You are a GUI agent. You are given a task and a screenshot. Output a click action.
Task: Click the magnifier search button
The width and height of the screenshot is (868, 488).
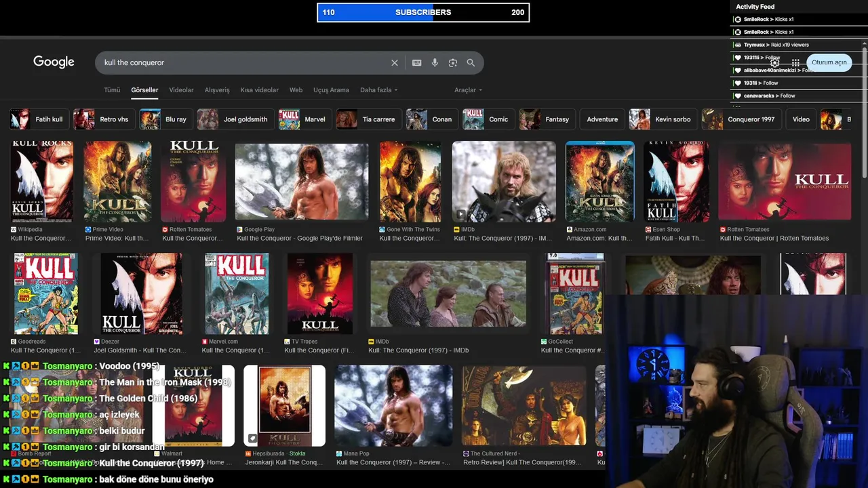pyautogui.click(x=471, y=62)
